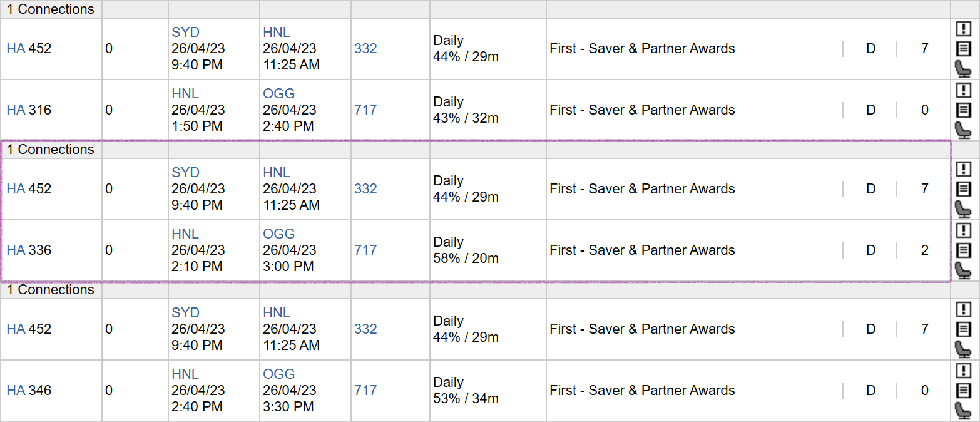Open the seat map icon for HA 346
Viewport: 980px width, 422px height.
964,410
